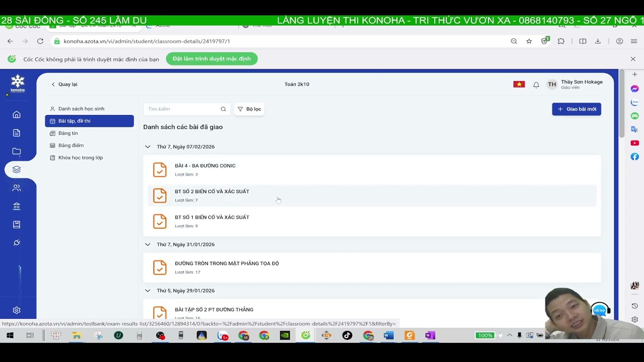Open the plug integration icon in sidebar
The width and height of the screenshot is (644, 362).
17,243
